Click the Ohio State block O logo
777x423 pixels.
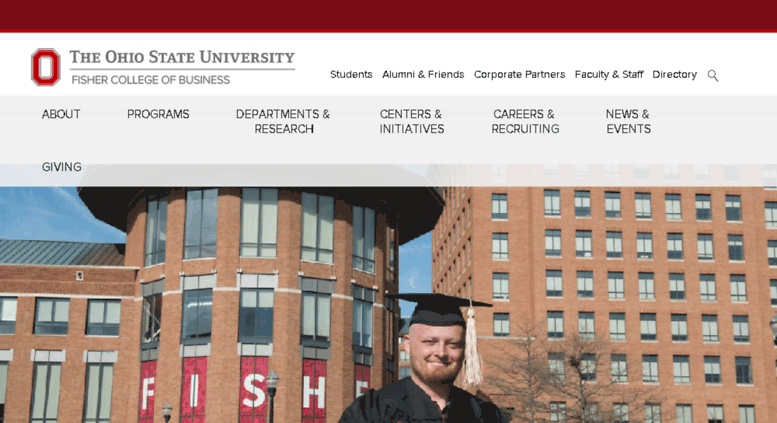click(46, 67)
